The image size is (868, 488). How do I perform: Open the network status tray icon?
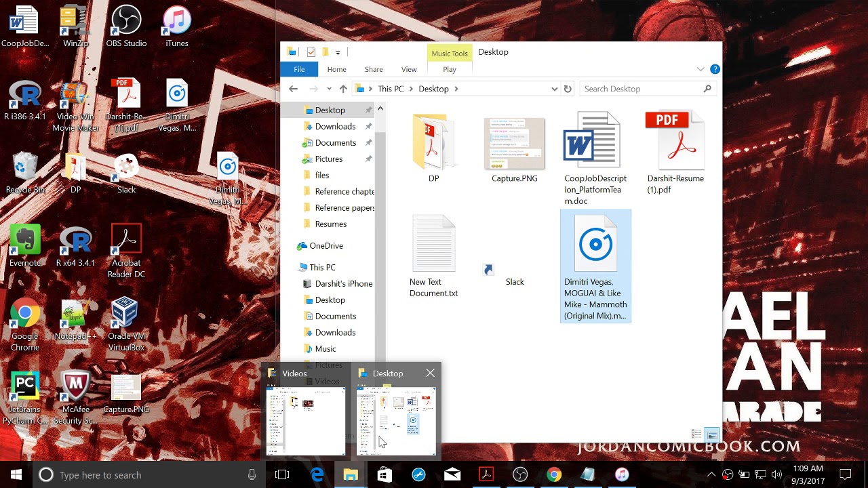tap(760, 474)
